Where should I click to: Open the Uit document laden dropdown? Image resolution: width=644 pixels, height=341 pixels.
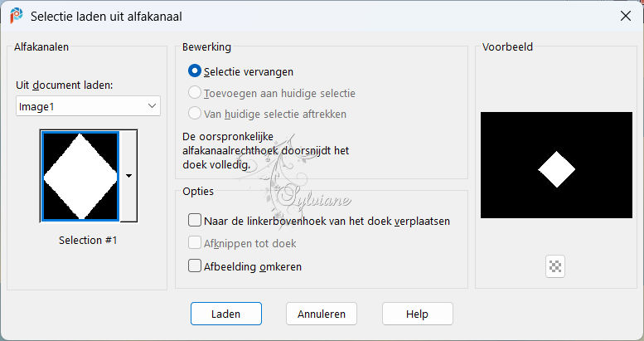coord(88,106)
